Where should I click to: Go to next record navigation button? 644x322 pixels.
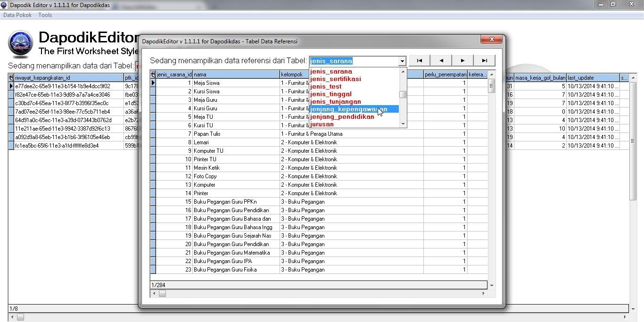(462, 60)
